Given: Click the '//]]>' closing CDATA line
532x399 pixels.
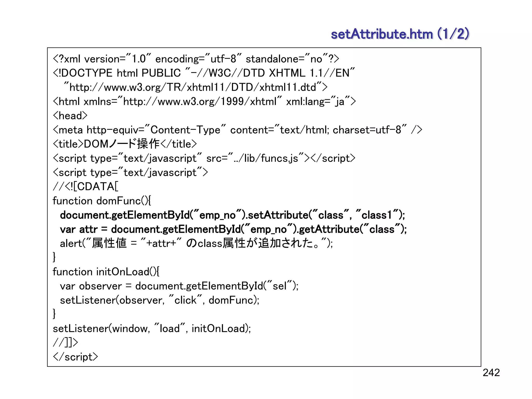Looking at the screenshot, I should point(65,343).
